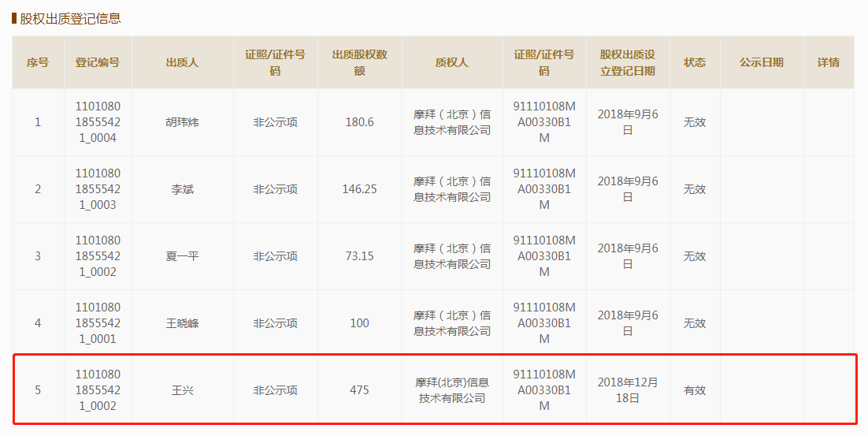The image size is (868, 436).
Task: Click the 无效 status in 李斌's row
Action: [x=694, y=189]
